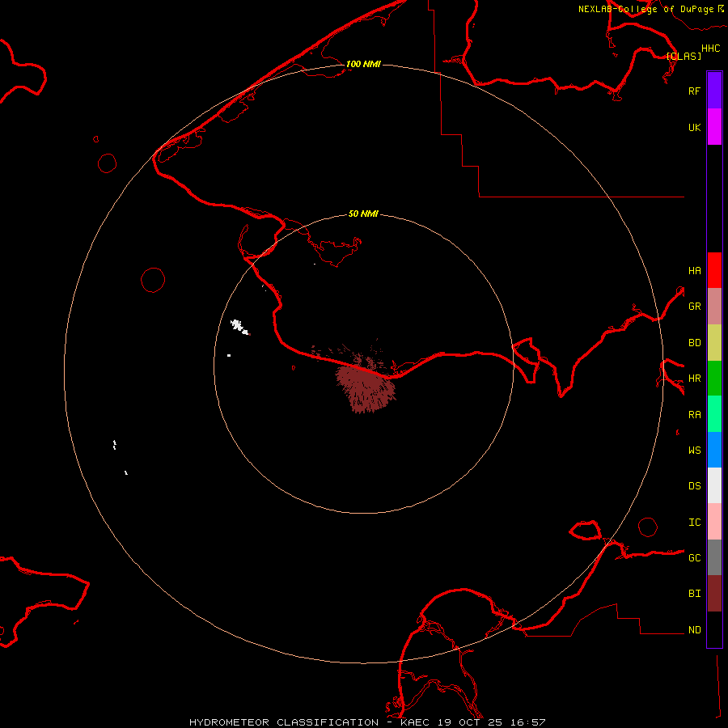Click the 50 NMI range ring label
This screenshot has height=728, width=728.
363,214
